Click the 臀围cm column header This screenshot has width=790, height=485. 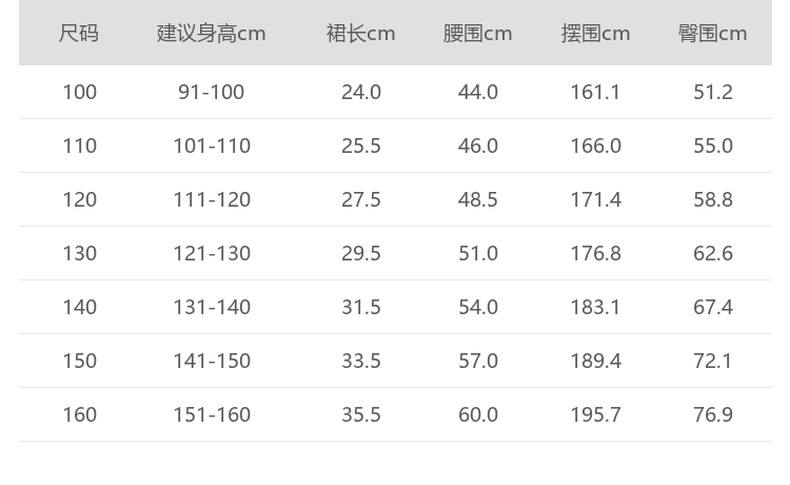click(x=712, y=33)
